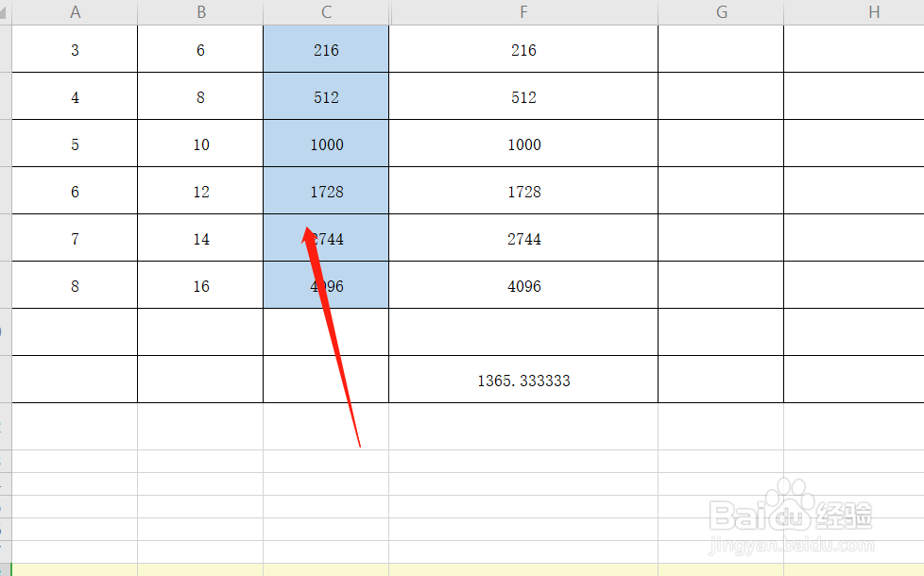Select 216 in column F
Viewport: 924px width, 576px height.
click(x=523, y=49)
